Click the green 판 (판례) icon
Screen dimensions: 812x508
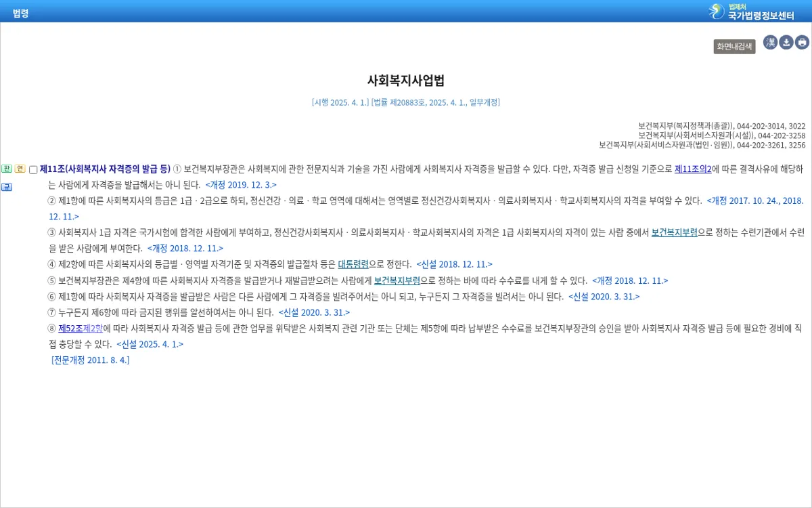(x=7, y=169)
